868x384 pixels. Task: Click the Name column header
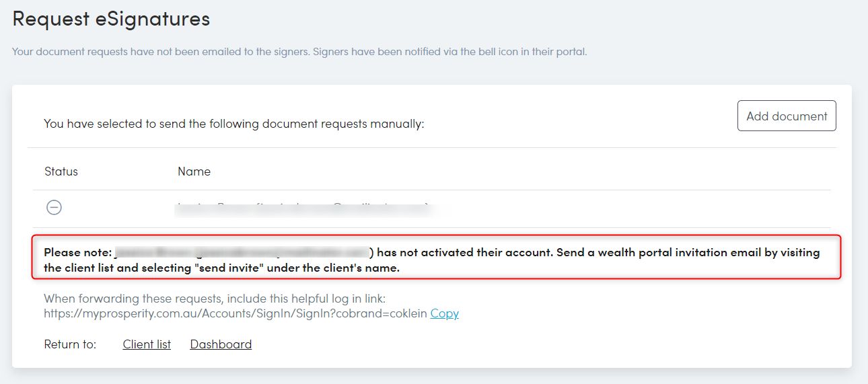pyautogui.click(x=194, y=171)
